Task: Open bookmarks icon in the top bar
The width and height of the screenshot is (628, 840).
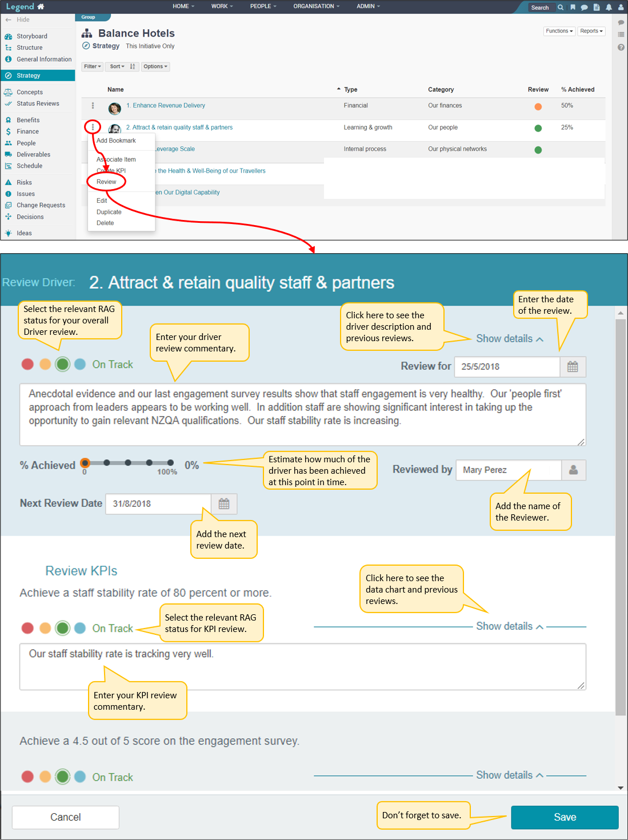Action: (573, 7)
